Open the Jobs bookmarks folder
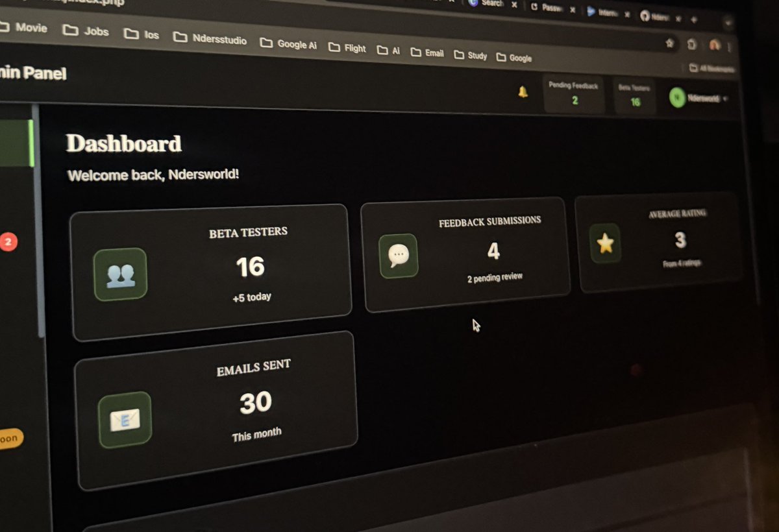 coord(86,30)
